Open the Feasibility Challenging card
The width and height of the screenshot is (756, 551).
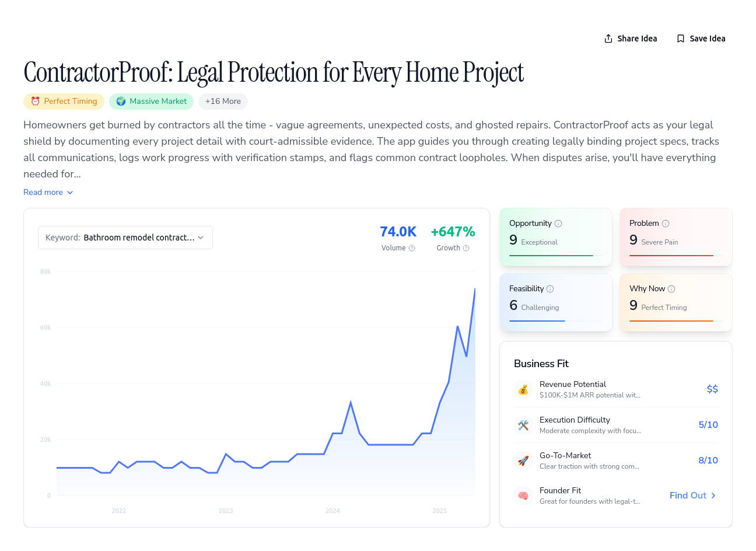(556, 302)
